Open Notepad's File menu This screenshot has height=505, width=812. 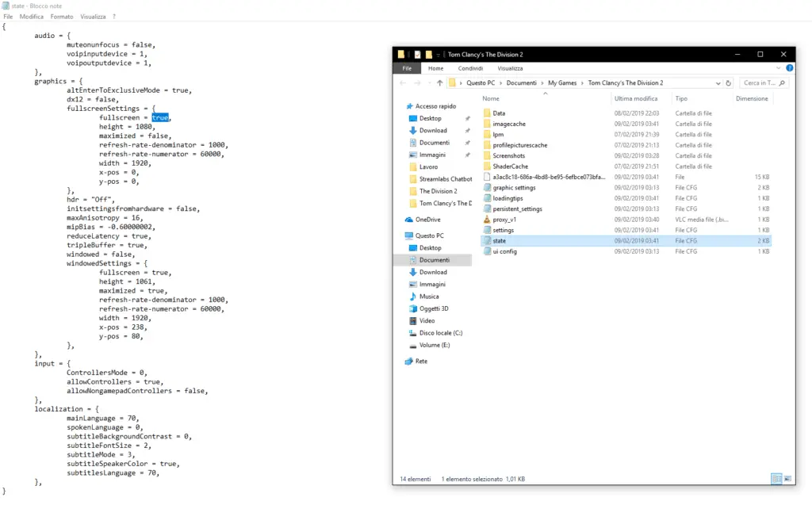click(x=8, y=17)
